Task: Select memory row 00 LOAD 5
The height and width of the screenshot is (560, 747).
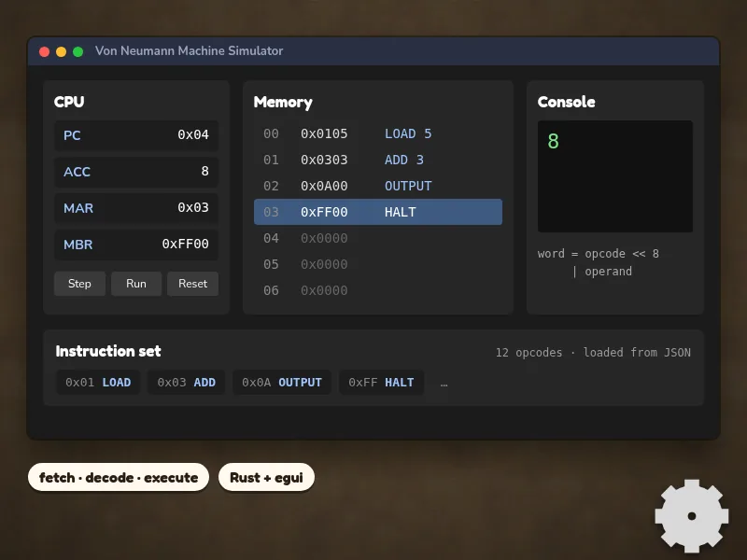Action: coord(378,133)
